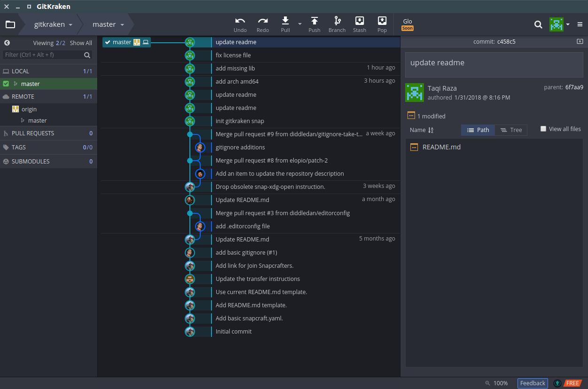Open the master branch dropdown in breadcrumb
The image size is (588, 389).
(x=108, y=24)
